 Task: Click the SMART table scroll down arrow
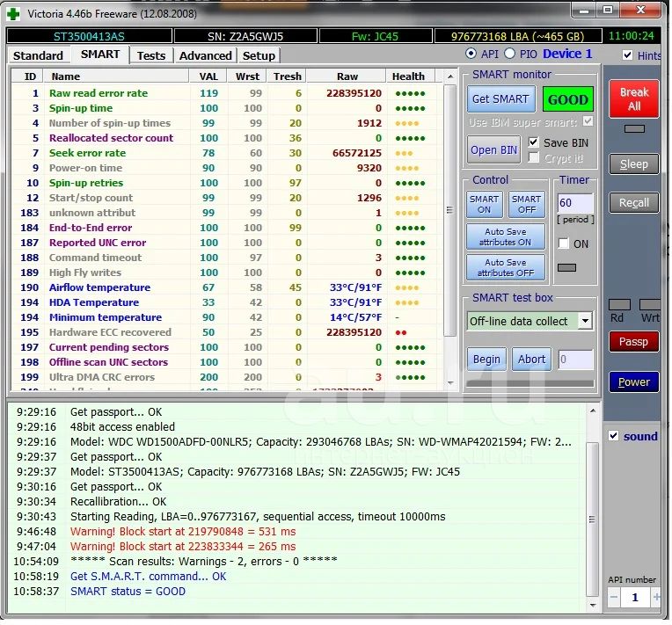[450, 383]
